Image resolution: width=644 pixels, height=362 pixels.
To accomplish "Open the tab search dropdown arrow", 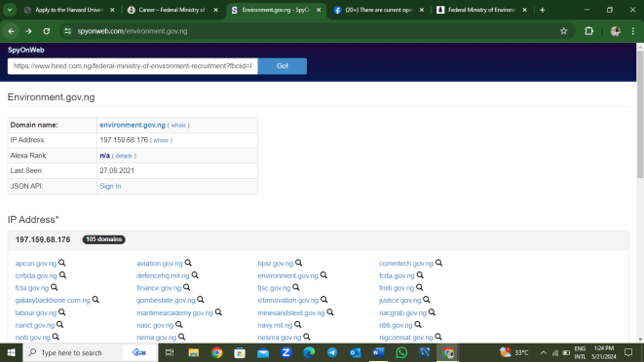I will point(10,10).
